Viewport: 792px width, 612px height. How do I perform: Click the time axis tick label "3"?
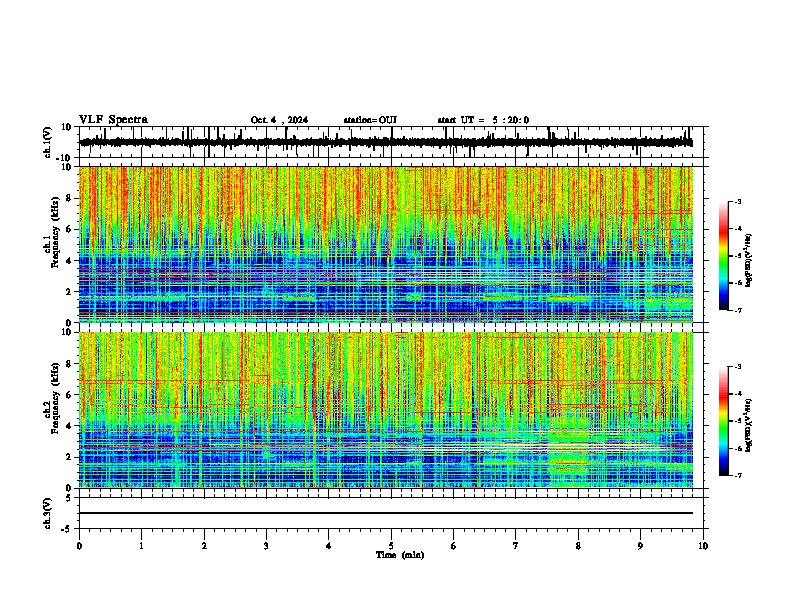click(x=266, y=546)
